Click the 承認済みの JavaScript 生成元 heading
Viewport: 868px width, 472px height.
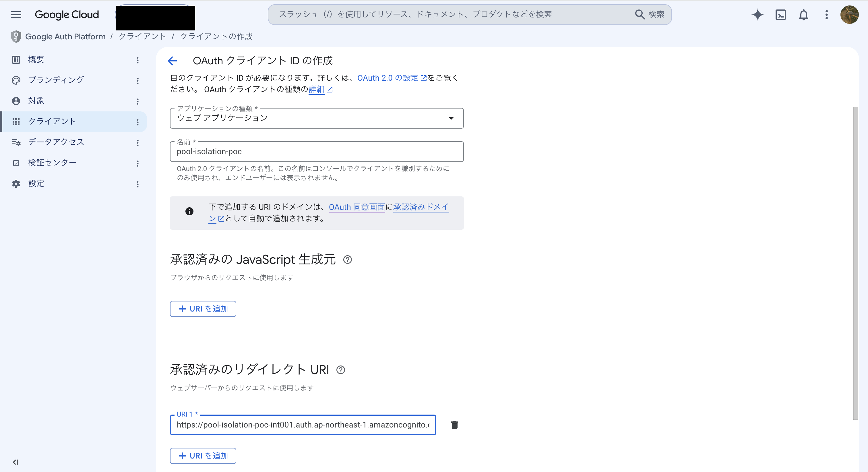coord(253,260)
